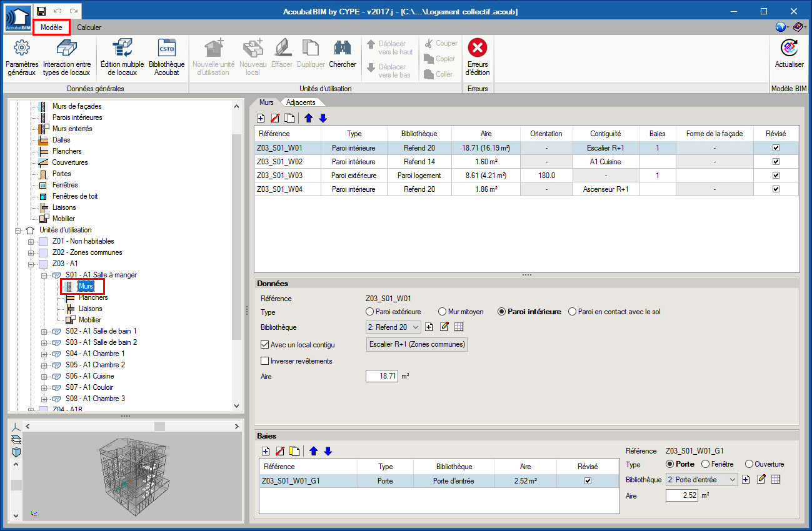
Task: Open Paramètres généraux gear icon
Action: [x=22, y=47]
